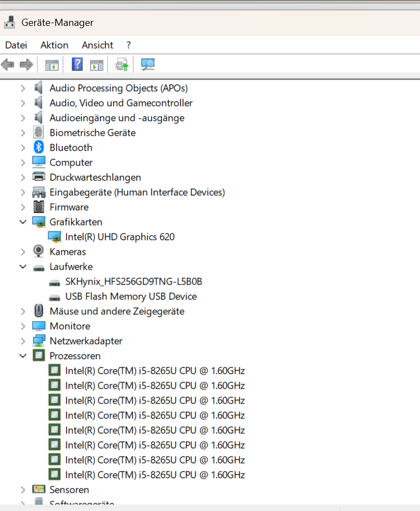Viewport: 420px width, 511px height.
Task: Select the Laufwerke category label
Action: 71,267
